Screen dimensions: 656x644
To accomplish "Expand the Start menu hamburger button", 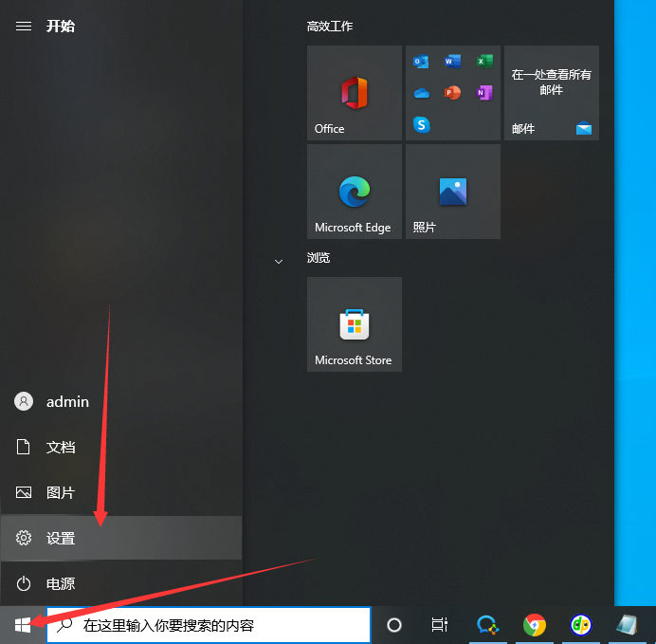I will (24, 26).
